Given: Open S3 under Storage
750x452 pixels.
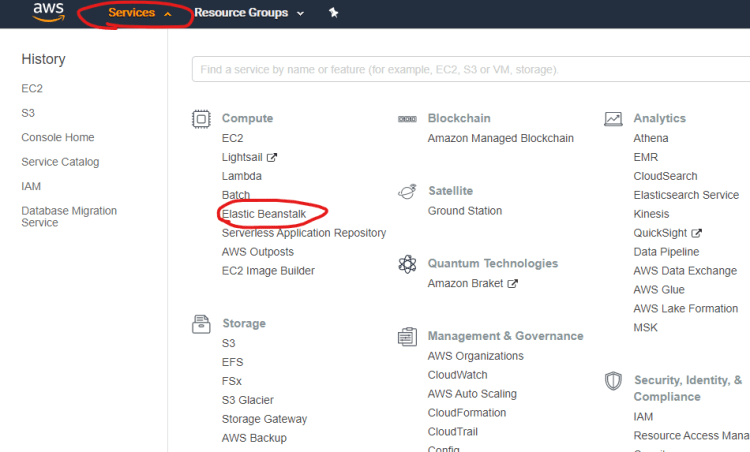Looking at the screenshot, I should tap(229, 343).
